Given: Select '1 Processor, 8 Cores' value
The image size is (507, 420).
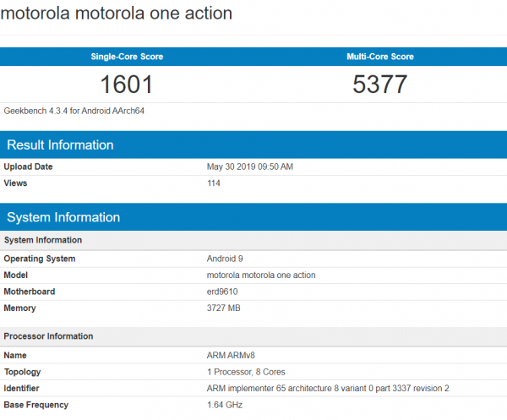Looking at the screenshot, I should click(x=246, y=372).
